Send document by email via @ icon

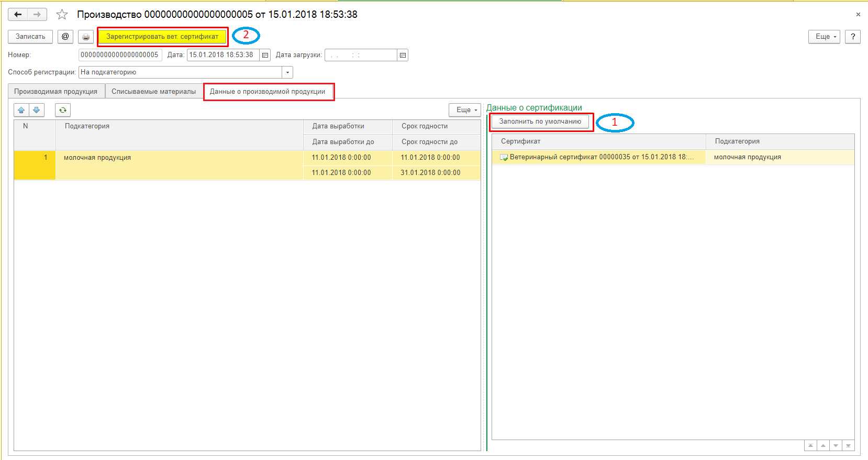coord(65,37)
